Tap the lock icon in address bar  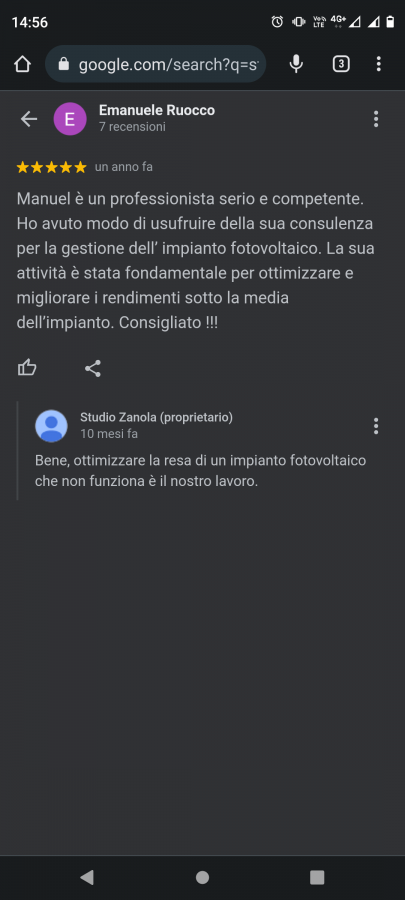pos(64,64)
